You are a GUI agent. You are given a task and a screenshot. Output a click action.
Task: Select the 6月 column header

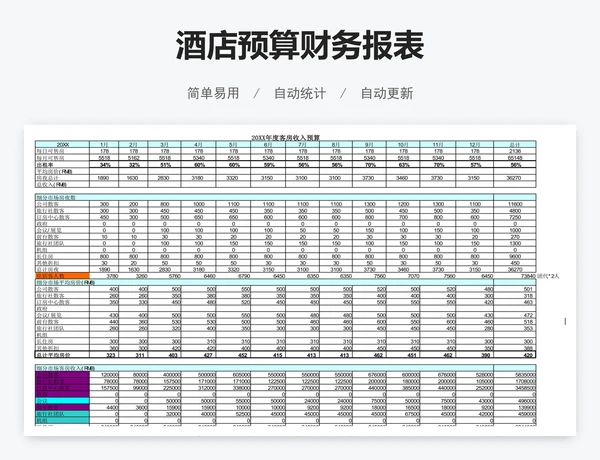[x=268, y=145]
